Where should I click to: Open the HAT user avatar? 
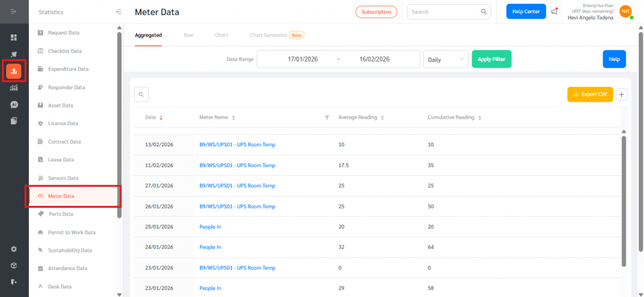[x=625, y=11]
